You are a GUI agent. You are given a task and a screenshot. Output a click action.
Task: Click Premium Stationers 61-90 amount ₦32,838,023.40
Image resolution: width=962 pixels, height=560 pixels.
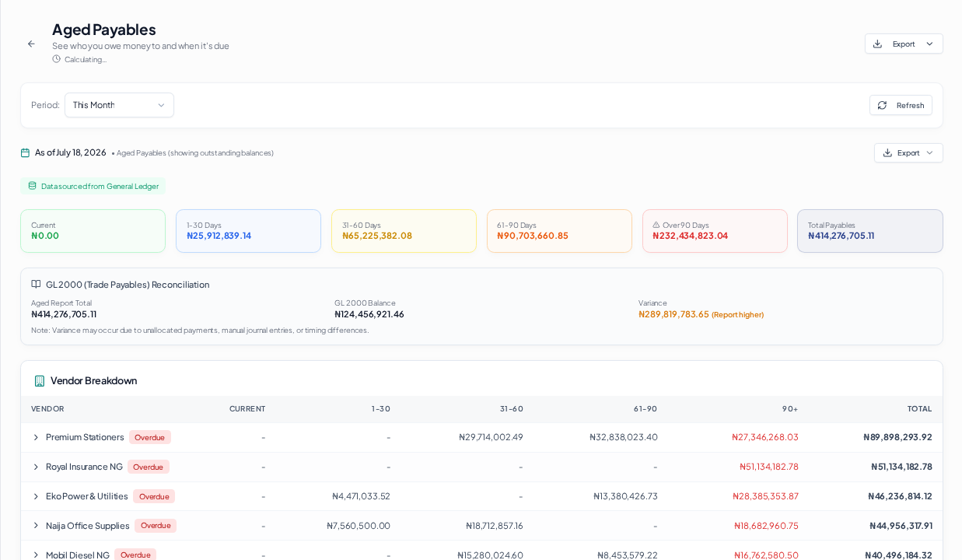click(x=624, y=437)
